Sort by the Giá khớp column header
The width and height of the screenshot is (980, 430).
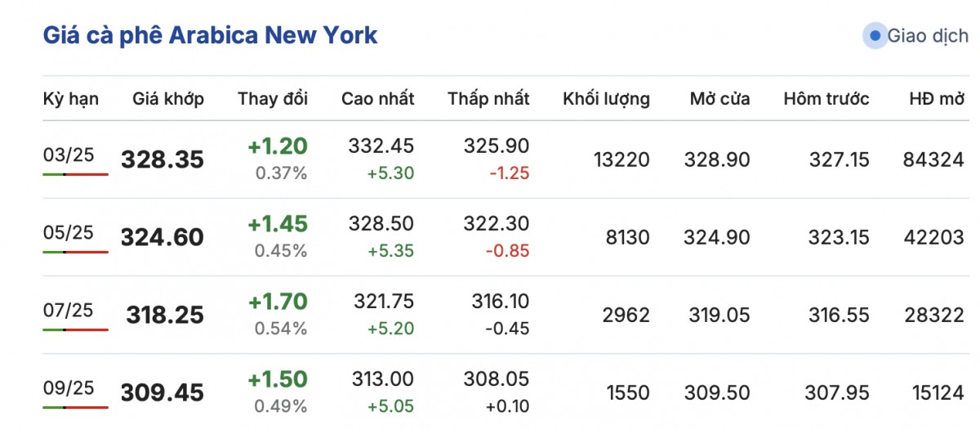168,99
